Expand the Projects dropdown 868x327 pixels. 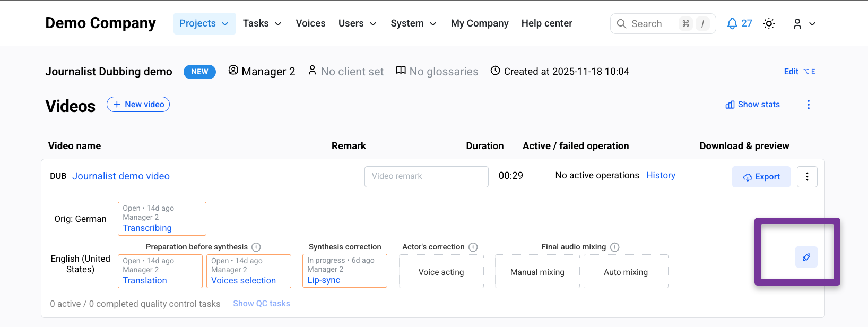tap(204, 23)
